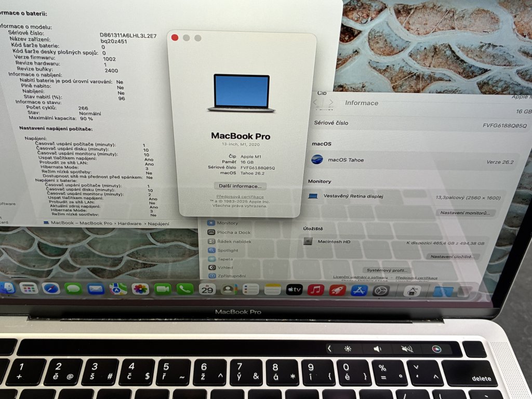Click the MacBook Pro laptop image
This screenshot has height=399, width=532.
pyautogui.click(x=241, y=93)
